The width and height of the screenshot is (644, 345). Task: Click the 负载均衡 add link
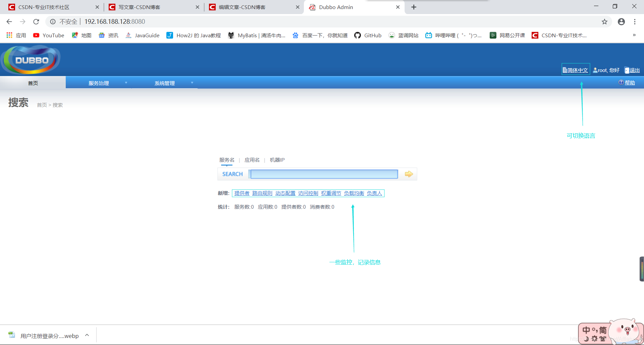[354, 193]
